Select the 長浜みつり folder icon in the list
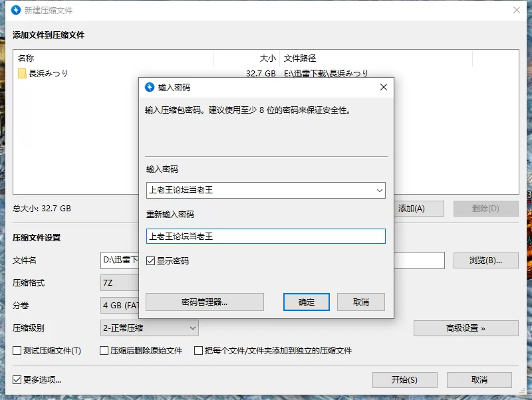Image resolution: width=532 pixels, height=400 pixels. 22,73
